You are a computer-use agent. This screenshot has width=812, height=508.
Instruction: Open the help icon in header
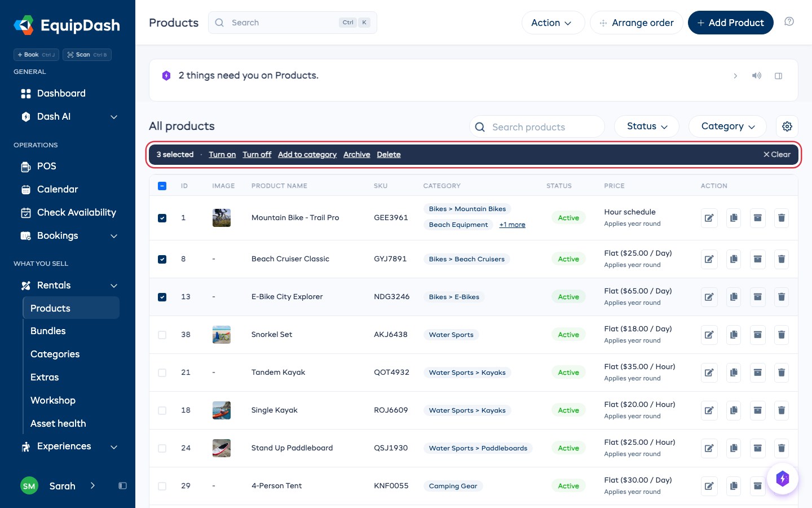789,21
